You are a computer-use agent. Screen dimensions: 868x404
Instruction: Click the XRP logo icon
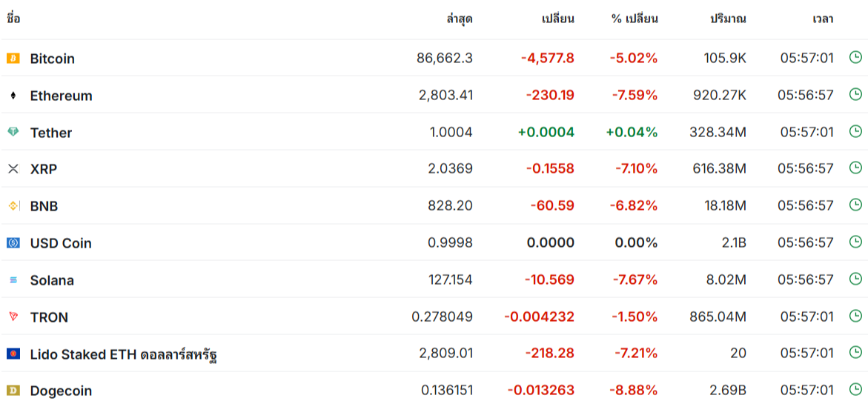(13, 169)
